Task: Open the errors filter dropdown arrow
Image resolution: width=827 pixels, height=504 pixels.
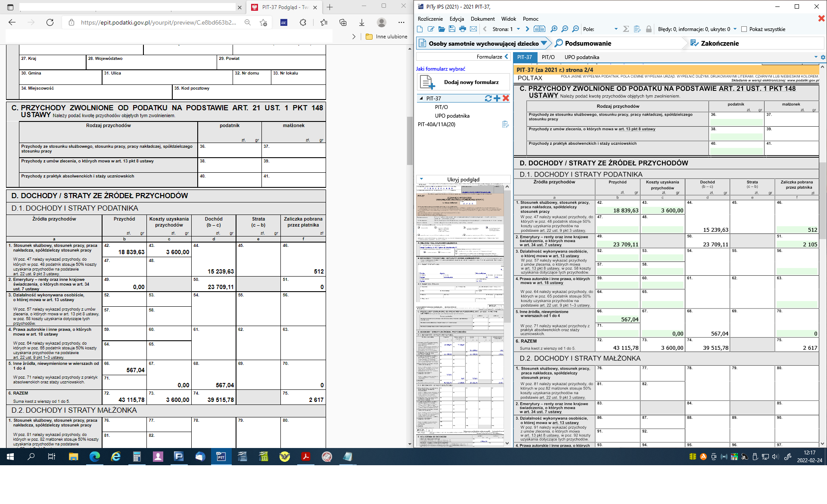Action: (x=735, y=29)
